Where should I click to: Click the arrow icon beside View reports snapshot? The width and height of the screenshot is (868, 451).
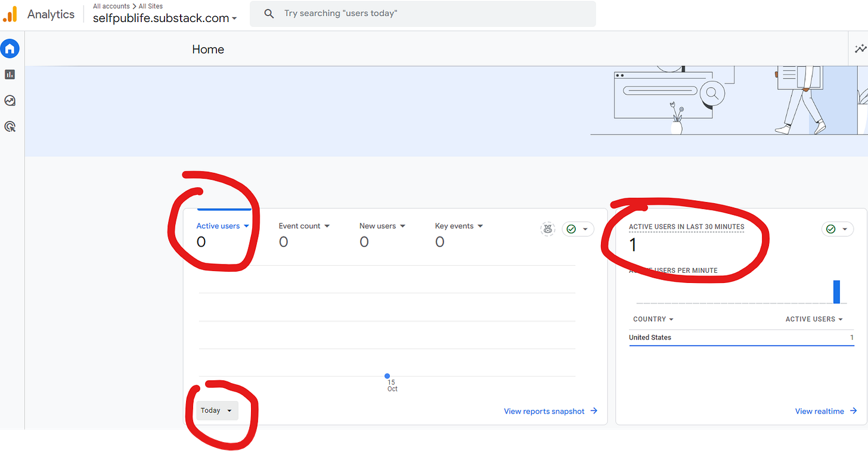tap(594, 411)
